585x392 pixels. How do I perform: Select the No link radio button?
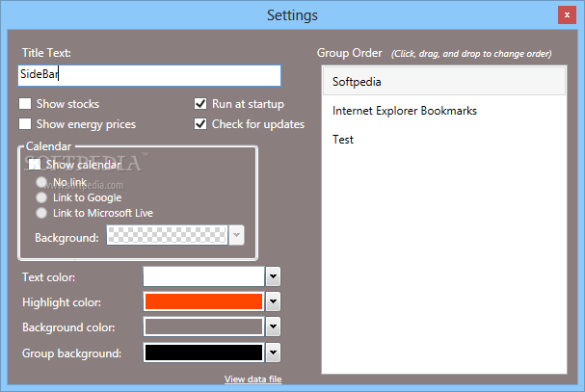coord(41,182)
